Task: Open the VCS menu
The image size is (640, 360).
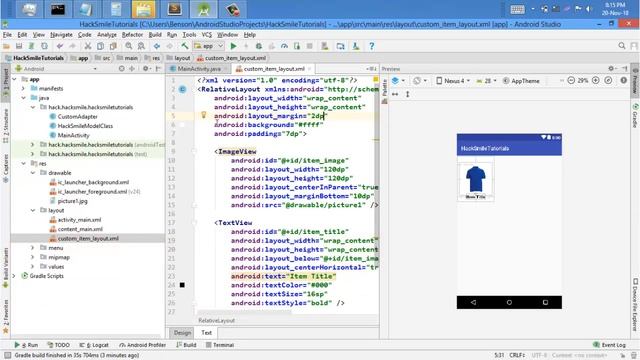Action: (207, 35)
